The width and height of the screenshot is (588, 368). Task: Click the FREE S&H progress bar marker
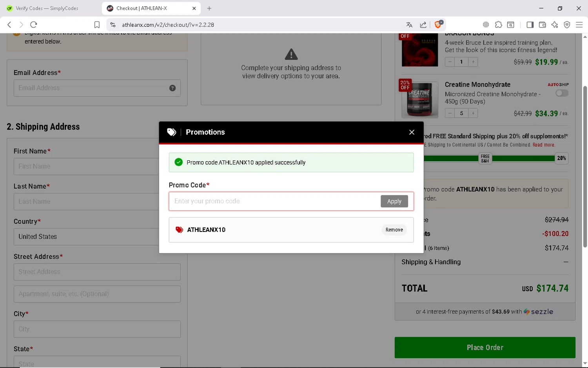tap(485, 158)
